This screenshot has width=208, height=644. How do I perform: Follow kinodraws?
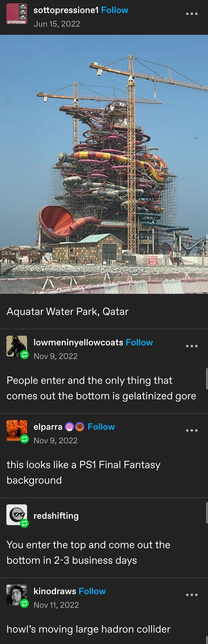[92, 591]
